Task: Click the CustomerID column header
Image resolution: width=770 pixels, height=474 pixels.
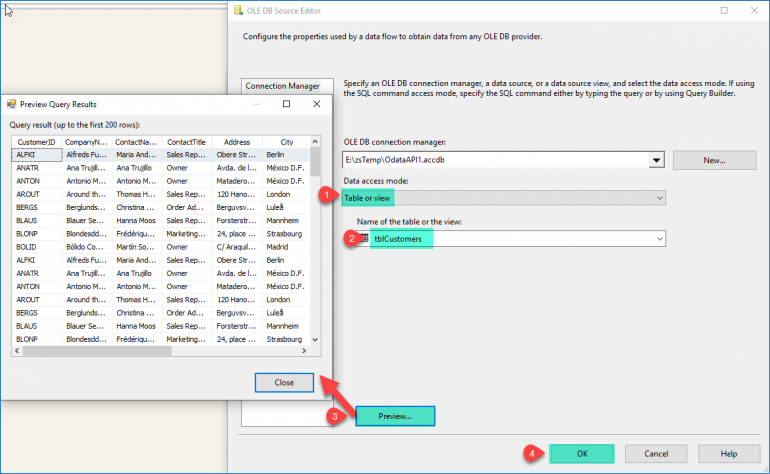Action: (x=35, y=142)
